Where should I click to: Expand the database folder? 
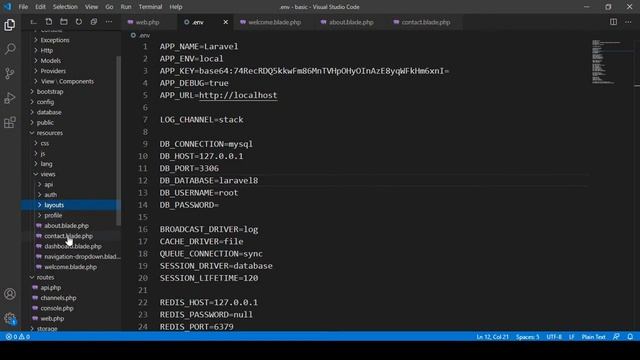point(49,112)
